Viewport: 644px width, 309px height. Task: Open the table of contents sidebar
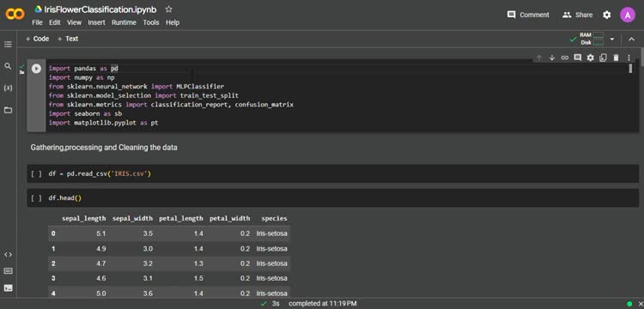point(8,45)
